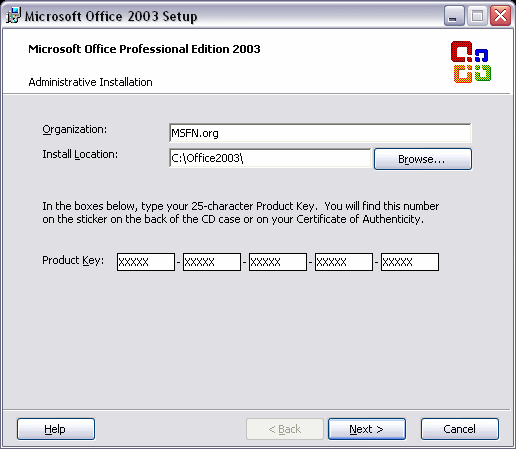Click the Office 2003 logo
The image size is (516, 449).
click(x=471, y=62)
